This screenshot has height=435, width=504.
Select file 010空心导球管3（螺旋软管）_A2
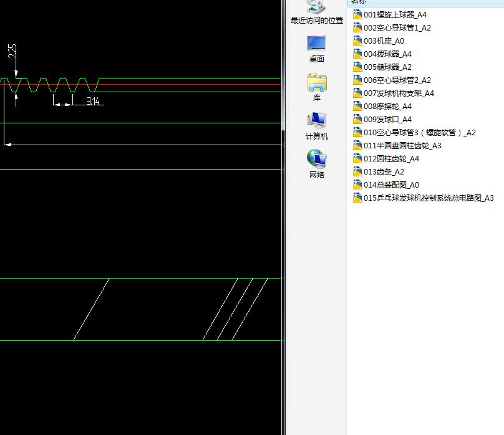[414, 133]
